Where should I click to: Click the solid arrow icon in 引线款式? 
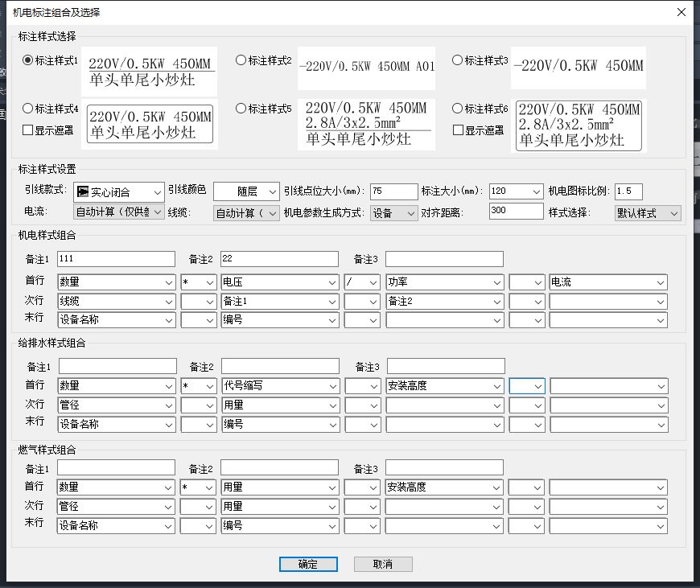tap(83, 191)
